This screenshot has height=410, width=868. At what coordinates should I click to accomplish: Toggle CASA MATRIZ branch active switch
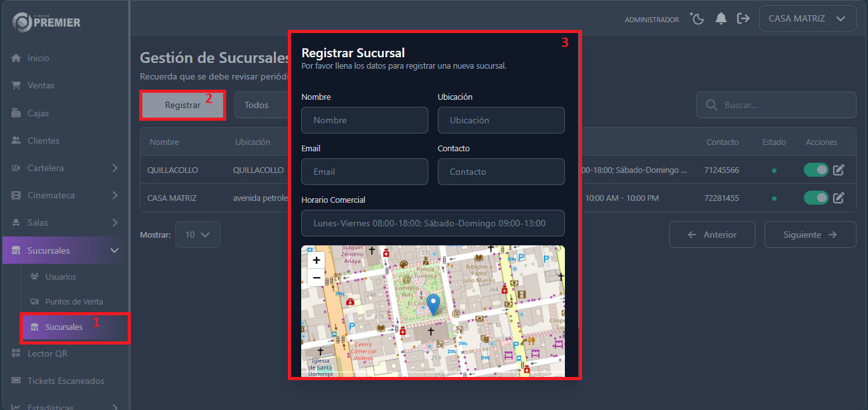pos(816,198)
